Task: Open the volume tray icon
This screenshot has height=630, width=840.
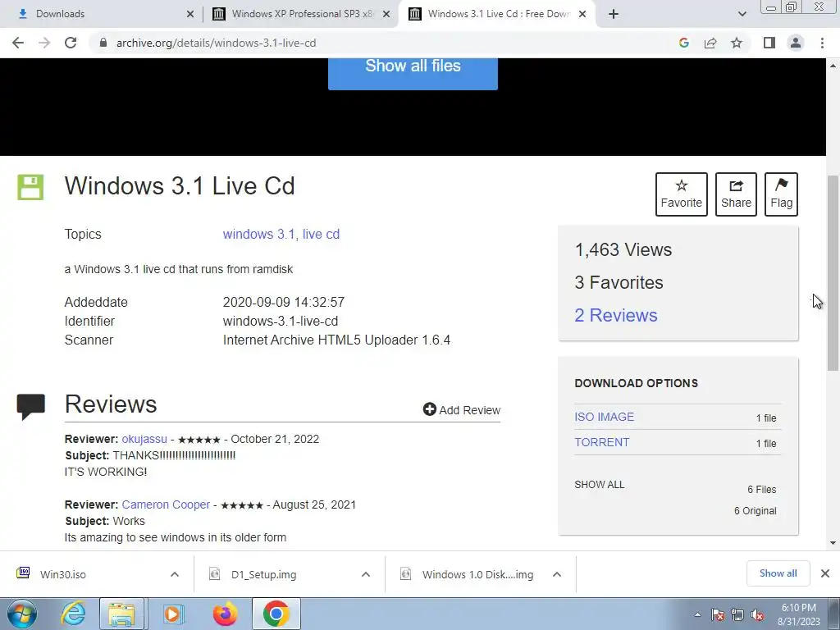Action: click(757, 615)
